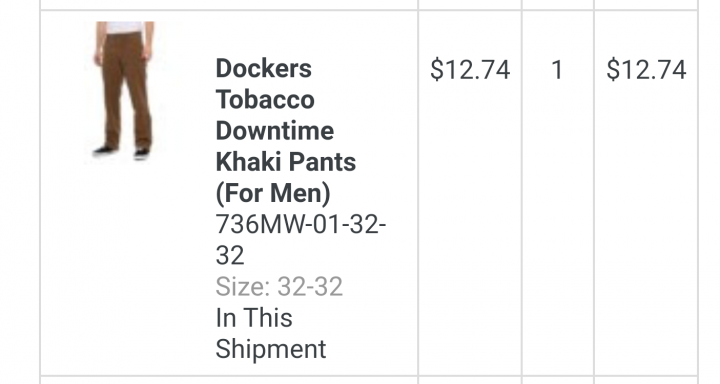Click the "In This" shipment status text
The width and height of the screenshot is (720, 384).
click(x=254, y=318)
